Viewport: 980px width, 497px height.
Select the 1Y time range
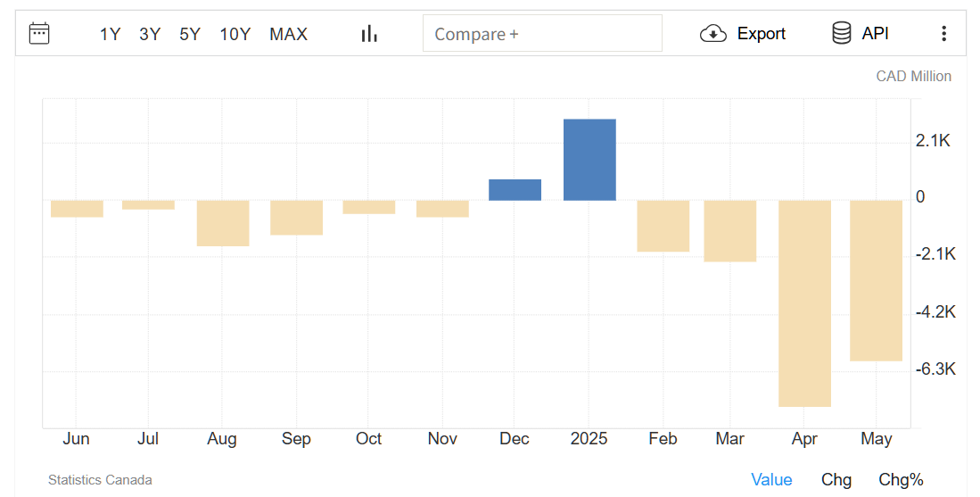tap(110, 35)
